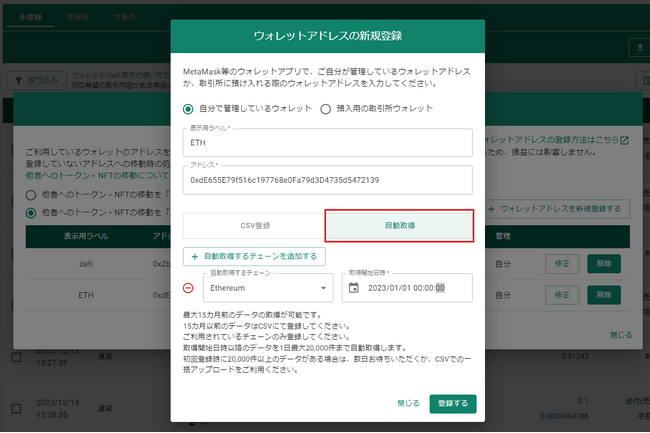Open the 対象外 tab in background page

124,17
